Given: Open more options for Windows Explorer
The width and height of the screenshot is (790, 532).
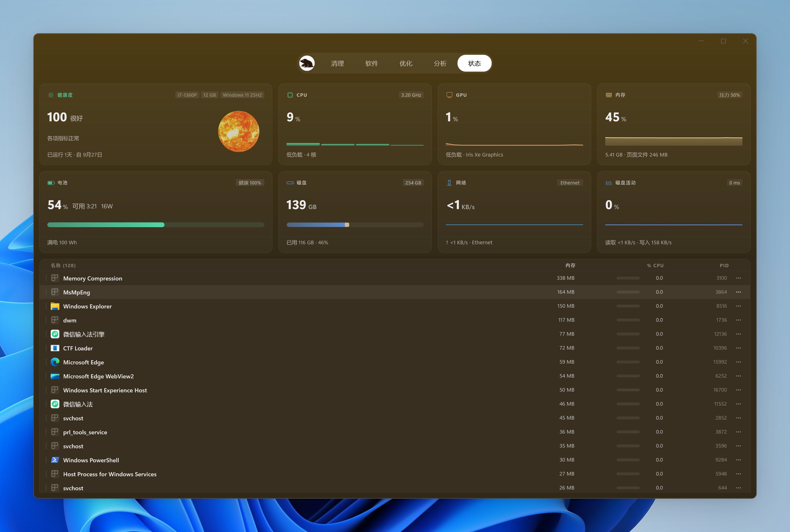Looking at the screenshot, I should [x=738, y=306].
